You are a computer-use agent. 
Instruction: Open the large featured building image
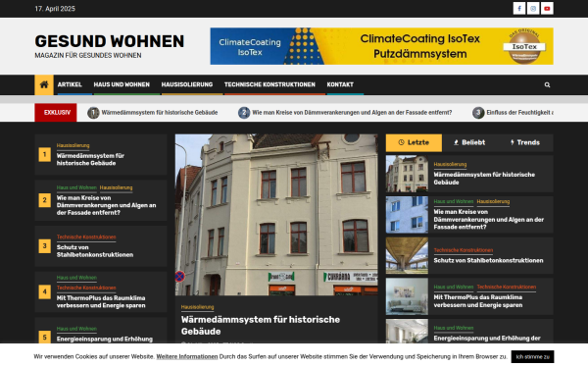click(276, 214)
